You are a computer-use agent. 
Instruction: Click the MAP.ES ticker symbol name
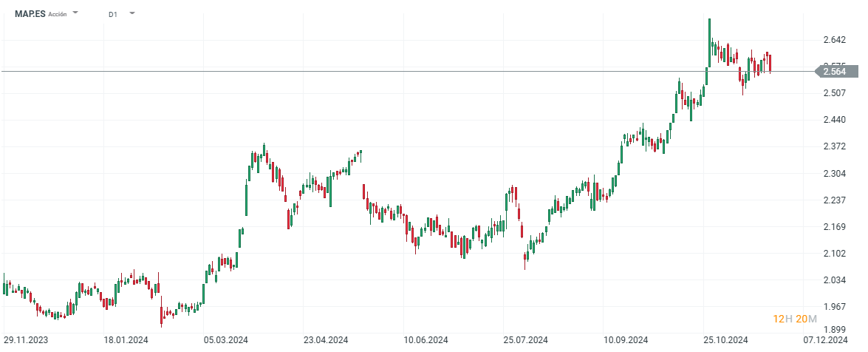coord(30,14)
